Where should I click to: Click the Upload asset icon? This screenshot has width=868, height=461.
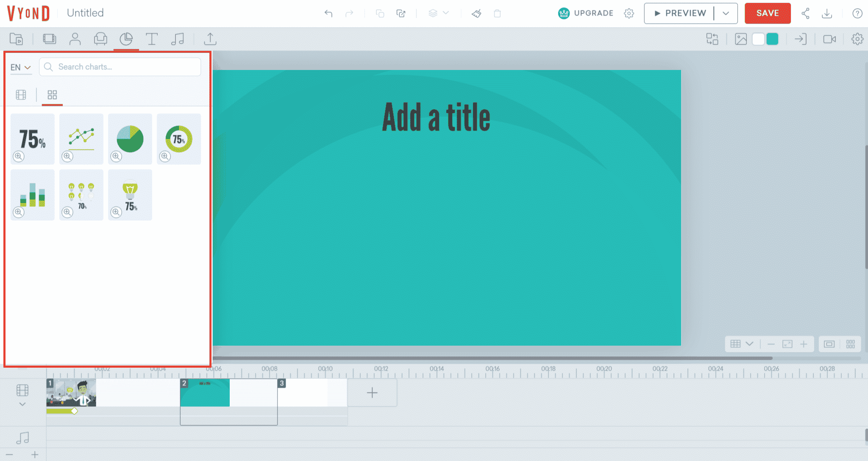(x=211, y=39)
